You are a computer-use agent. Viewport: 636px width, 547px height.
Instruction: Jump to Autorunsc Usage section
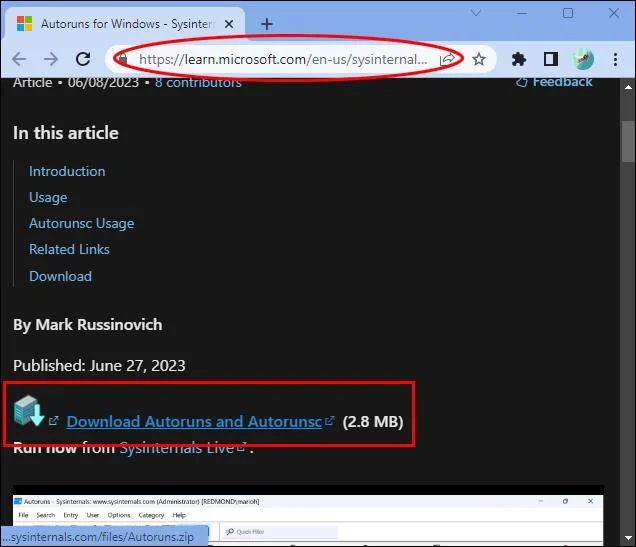[82, 223]
